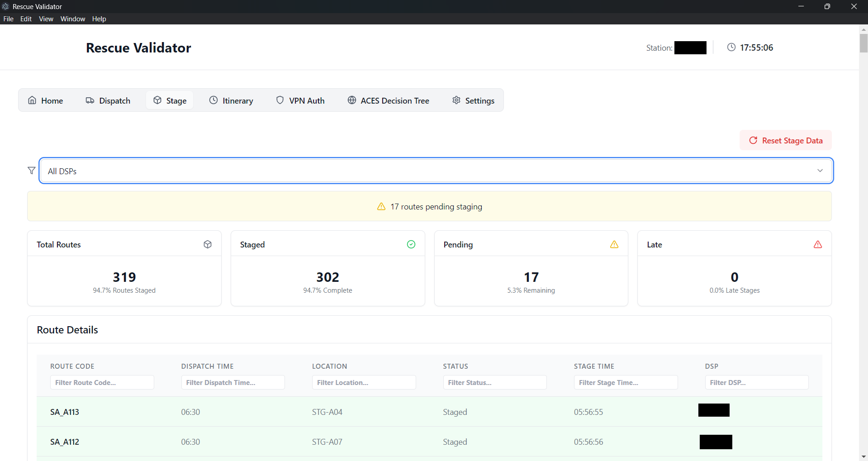Viewport: 868px width, 461px height.
Task: Click the clock icon beside the time
Action: tap(731, 48)
